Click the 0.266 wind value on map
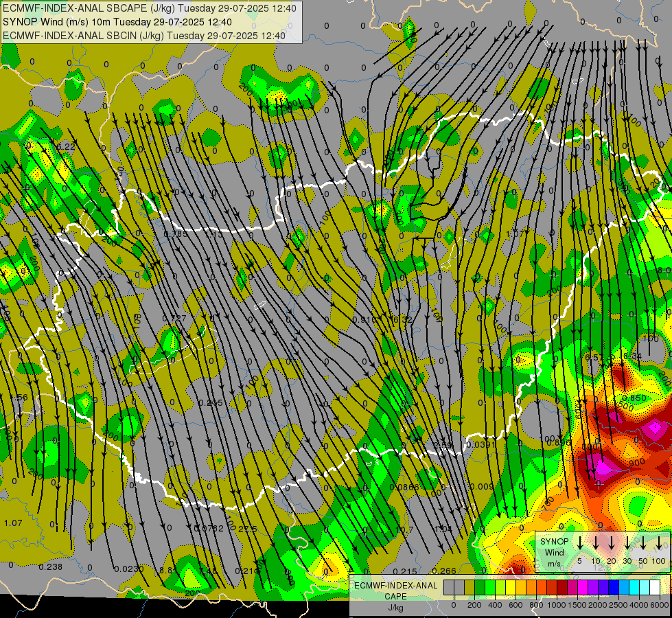This screenshot has height=618, width=672. (x=444, y=571)
